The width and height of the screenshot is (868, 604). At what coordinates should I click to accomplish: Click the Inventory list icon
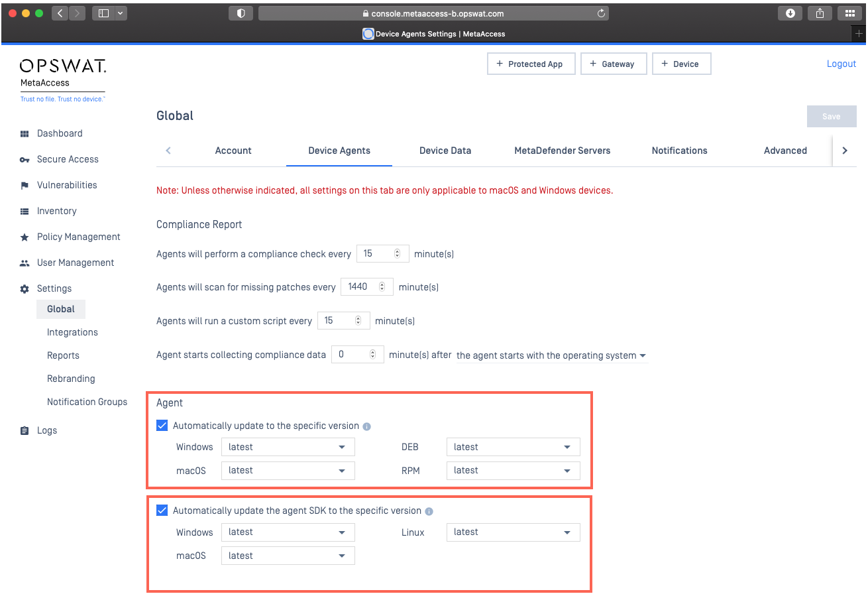click(25, 211)
